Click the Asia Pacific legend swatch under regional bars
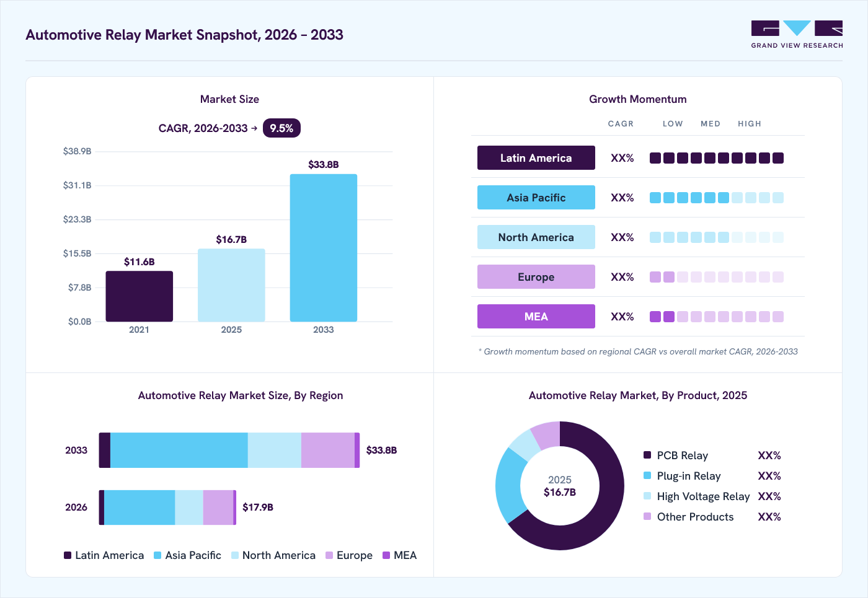This screenshot has width=868, height=598. click(x=157, y=555)
